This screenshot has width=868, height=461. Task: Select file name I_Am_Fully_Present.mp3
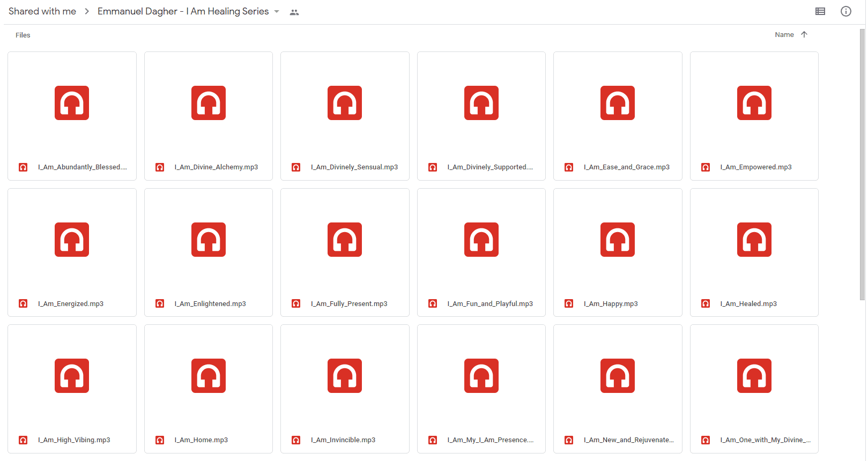point(349,304)
